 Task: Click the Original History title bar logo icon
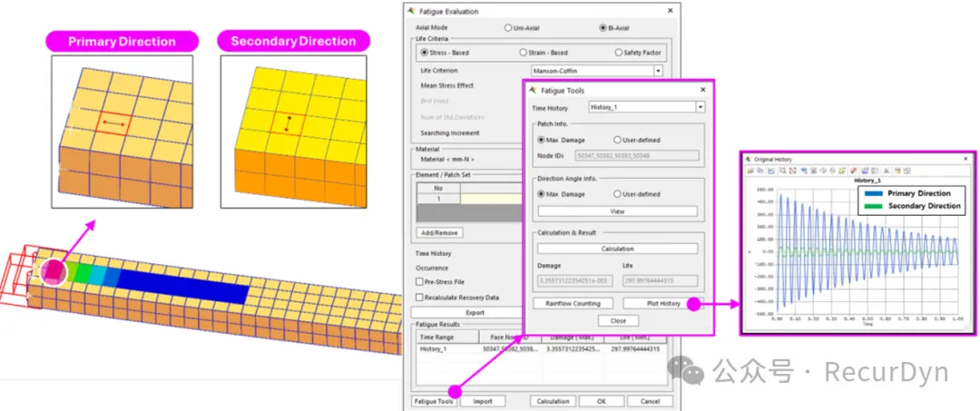pos(749,158)
